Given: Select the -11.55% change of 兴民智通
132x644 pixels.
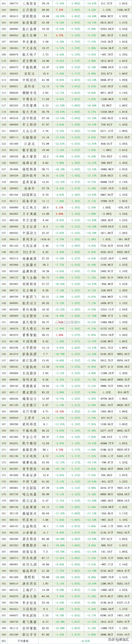Looking at the screenshot, I should click(59, 105).
